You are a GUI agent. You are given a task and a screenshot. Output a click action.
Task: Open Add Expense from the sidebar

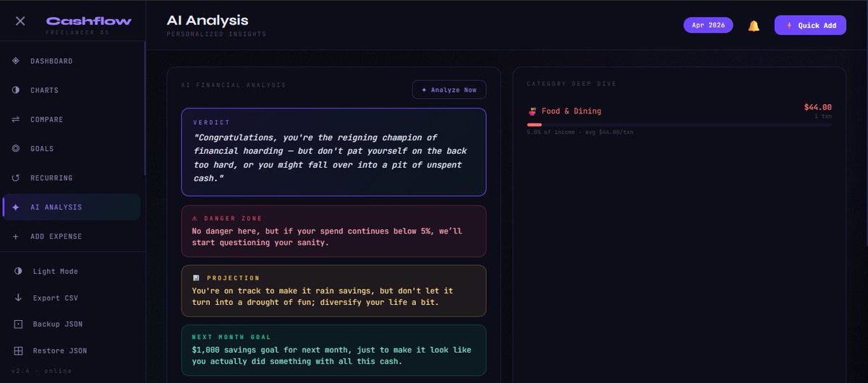tap(71, 236)
